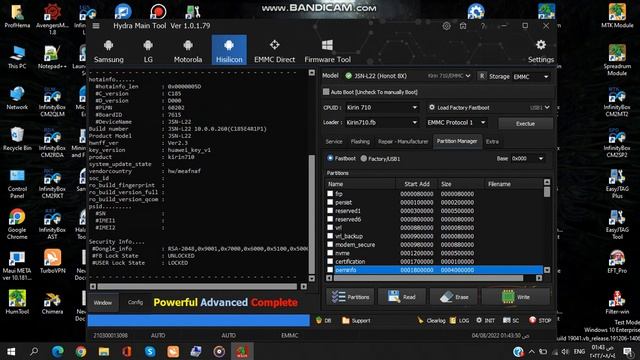Check the oeminfo partition checkbox
This screenshot has width=640, height=360.
(330, 270)
